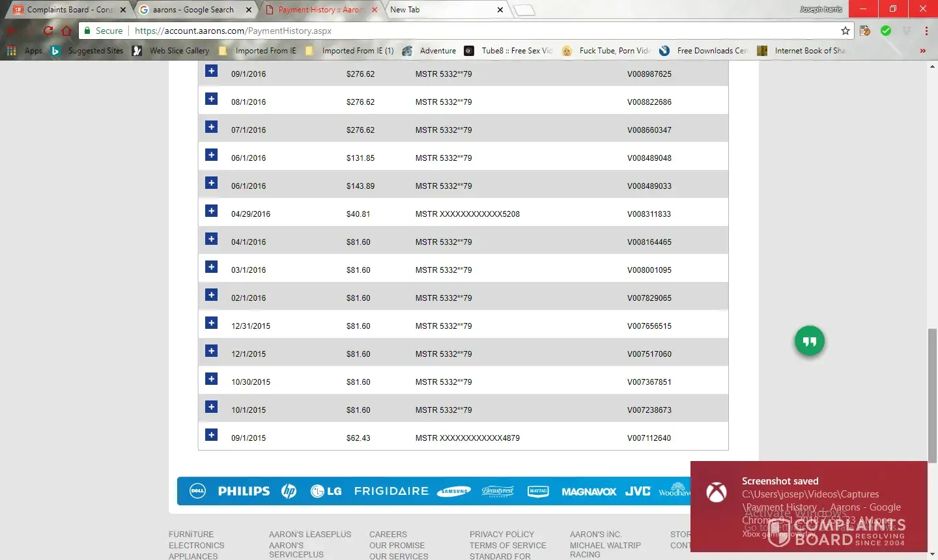Screen dimensions: 938x560
Task: Open the Furniture footer link
Action: point(191,535)
